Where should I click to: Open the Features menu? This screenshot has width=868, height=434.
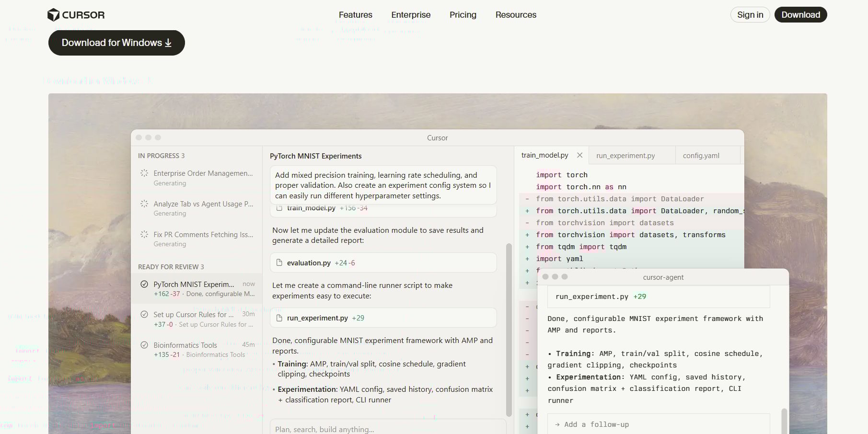point(356,15)
